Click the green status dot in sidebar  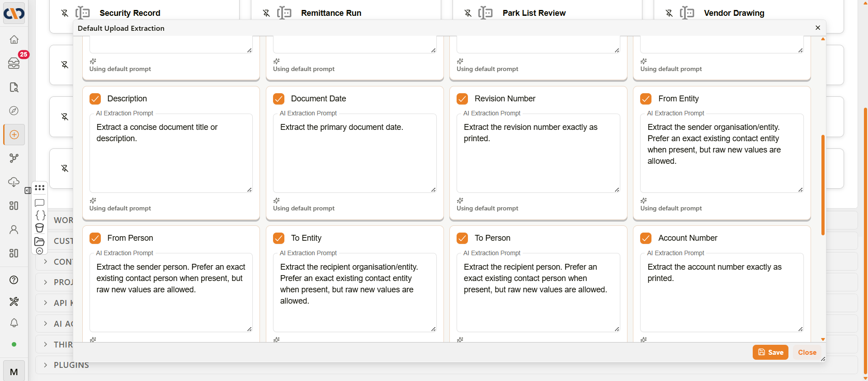point(14,344)
